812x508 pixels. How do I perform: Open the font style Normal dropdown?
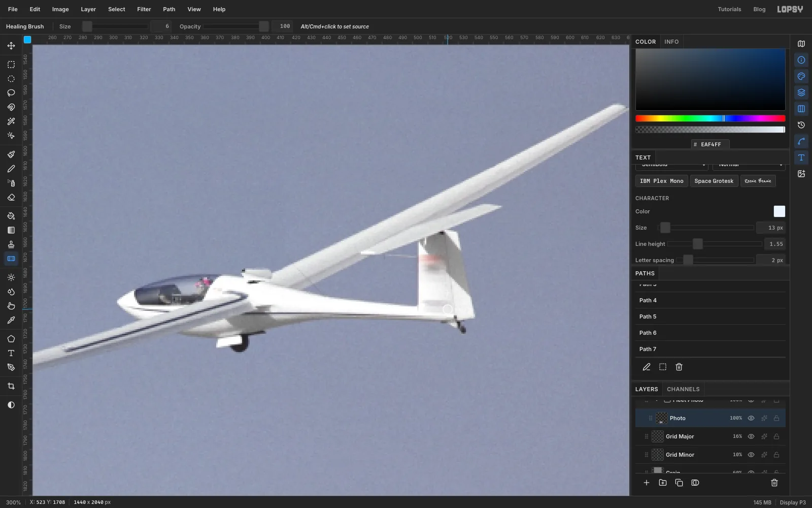pos(749,166)
